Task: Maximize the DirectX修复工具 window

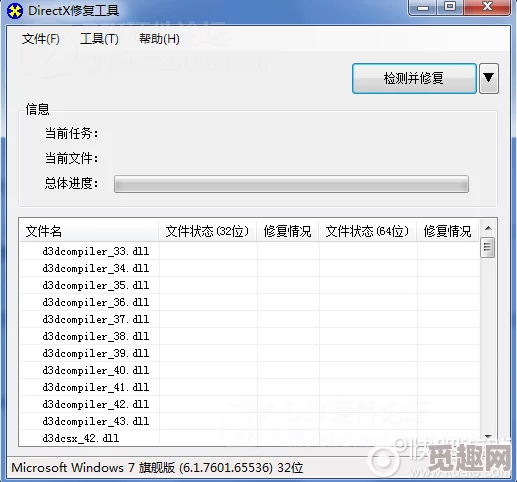Action: pos(450,7)
